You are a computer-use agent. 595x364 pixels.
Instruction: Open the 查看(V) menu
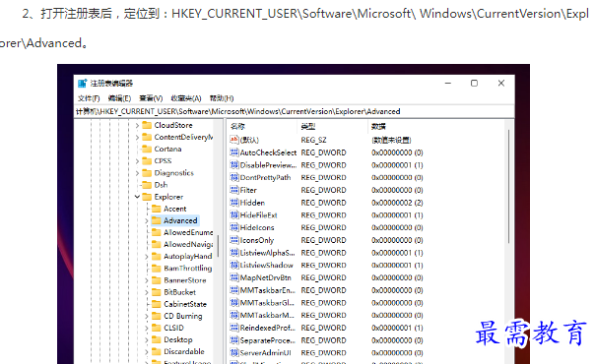tap(151, 98)
